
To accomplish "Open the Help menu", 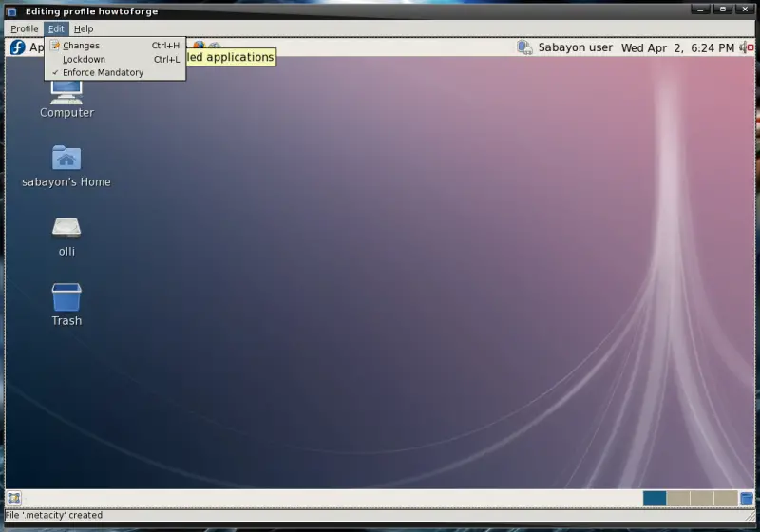I will click(84, 29).
